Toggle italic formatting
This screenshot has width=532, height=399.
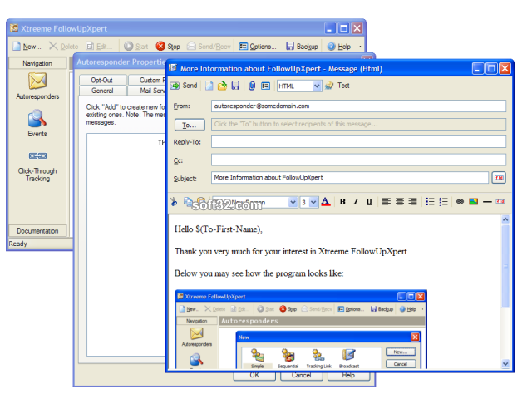coord(356,202)
